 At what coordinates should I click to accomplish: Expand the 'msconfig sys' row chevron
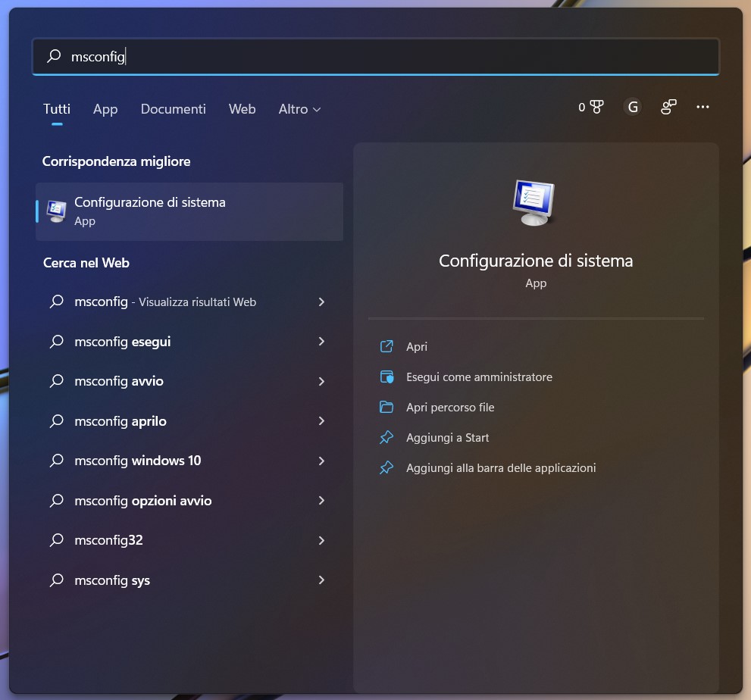[x=321, y=580]
